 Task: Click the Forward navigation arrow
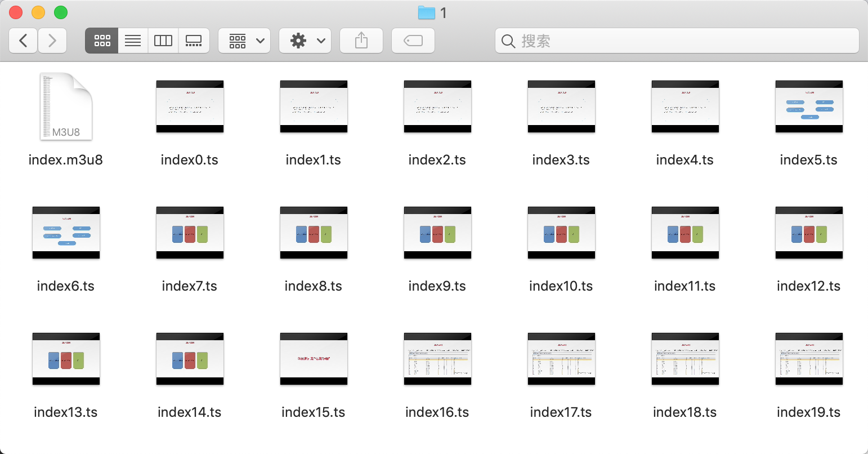(x=52, y=41)
